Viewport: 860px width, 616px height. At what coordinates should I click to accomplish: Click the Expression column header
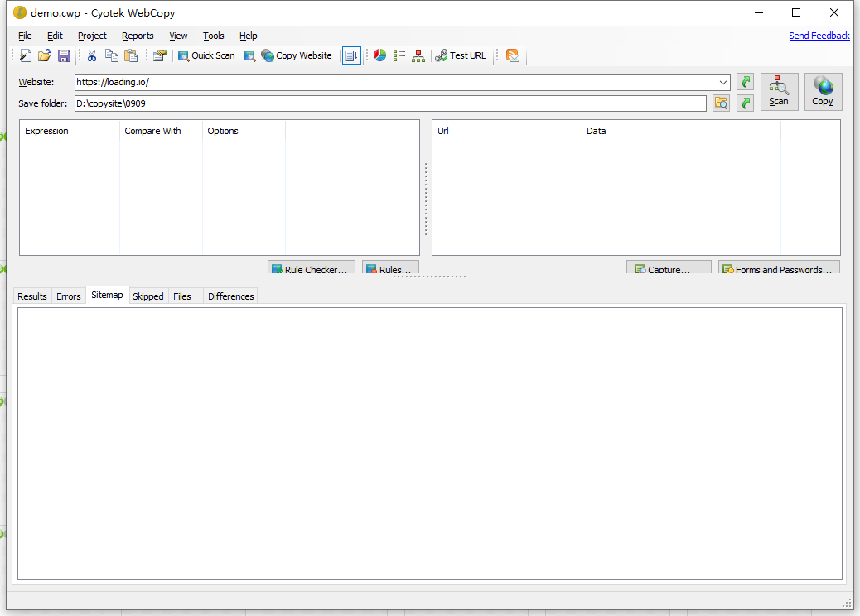tap(70, 131)
